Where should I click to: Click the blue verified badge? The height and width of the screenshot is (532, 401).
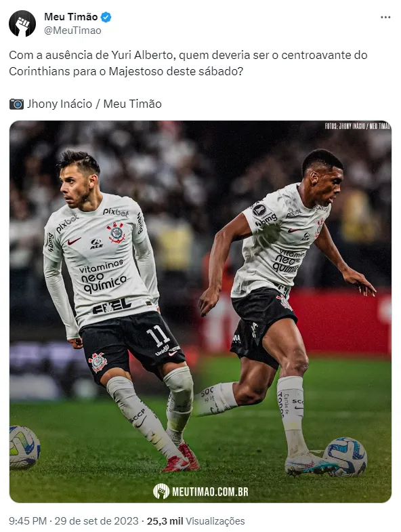tap(106, 17)
